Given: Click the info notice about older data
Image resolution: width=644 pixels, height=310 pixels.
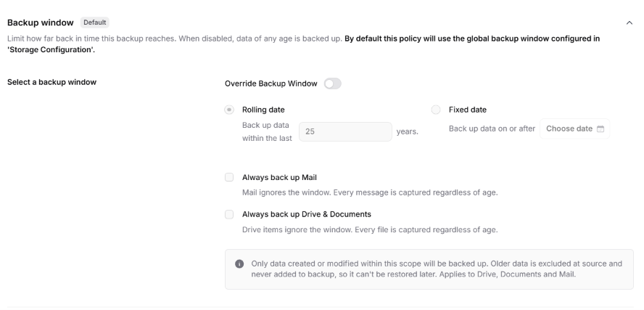Looking at the screenshot, I should [x=429, y=269].
